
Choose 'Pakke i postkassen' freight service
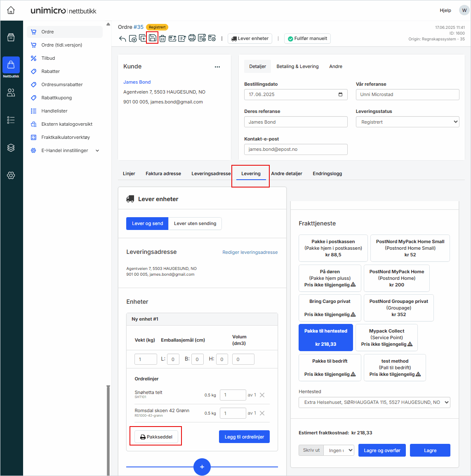(333, 248)
